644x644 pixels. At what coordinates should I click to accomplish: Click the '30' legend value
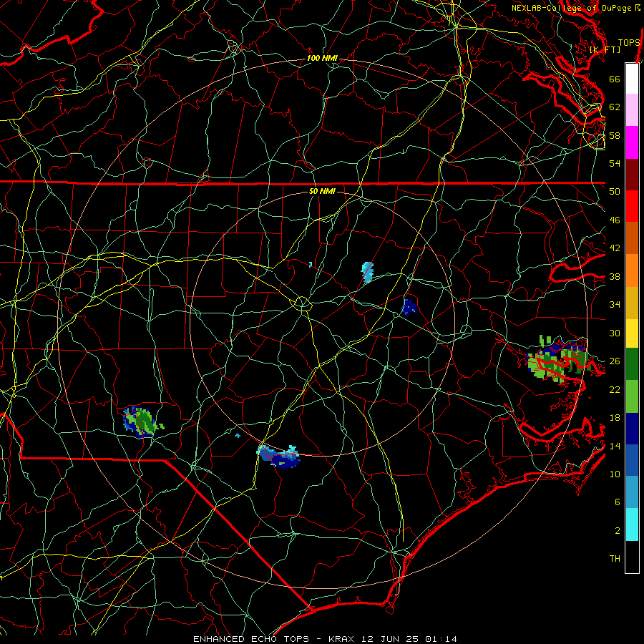[x=615, y=333]
